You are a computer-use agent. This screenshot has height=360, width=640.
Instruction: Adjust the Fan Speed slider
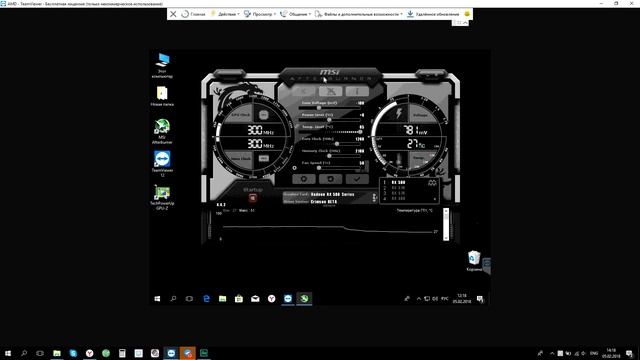pos(330,168)
